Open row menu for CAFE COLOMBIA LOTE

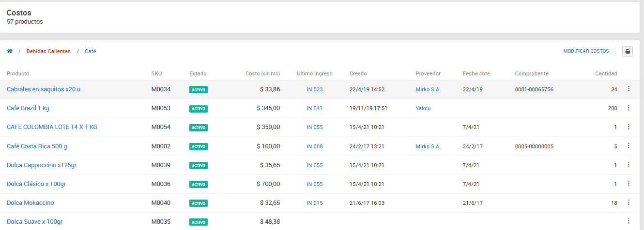629,127
